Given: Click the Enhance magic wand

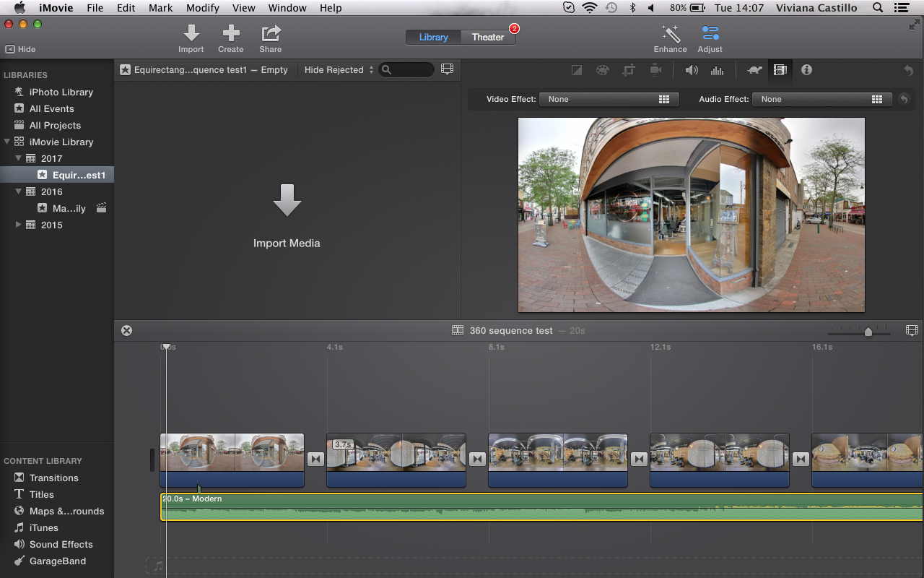Looking at the screenshot, I should coord(671,33).
